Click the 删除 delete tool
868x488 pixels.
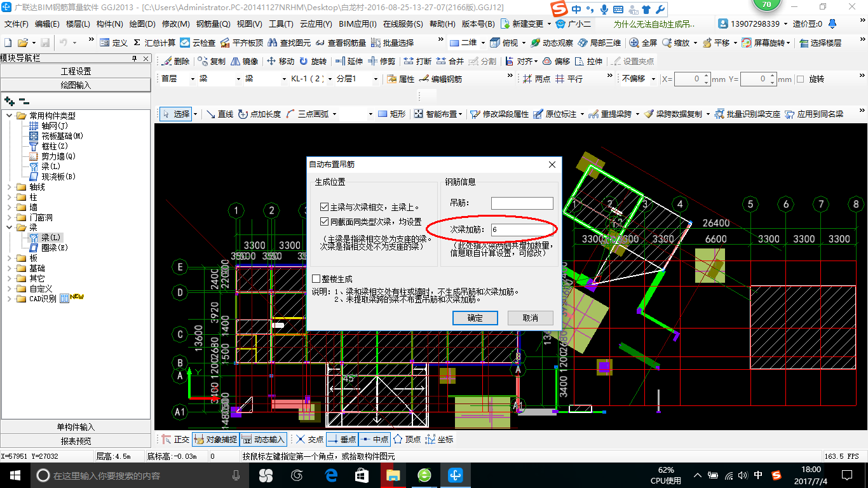(175, 61)
